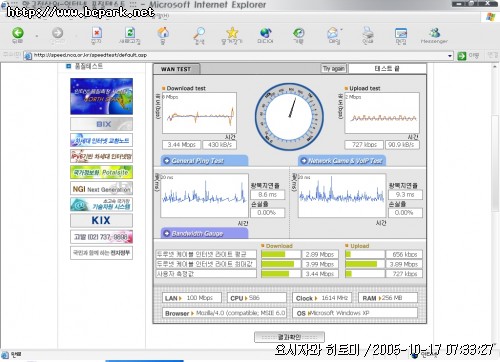This screenshot has width=500, height=362.
Task: Click the 9.3 ms VoIP delay value
Action: click(405, 194)
